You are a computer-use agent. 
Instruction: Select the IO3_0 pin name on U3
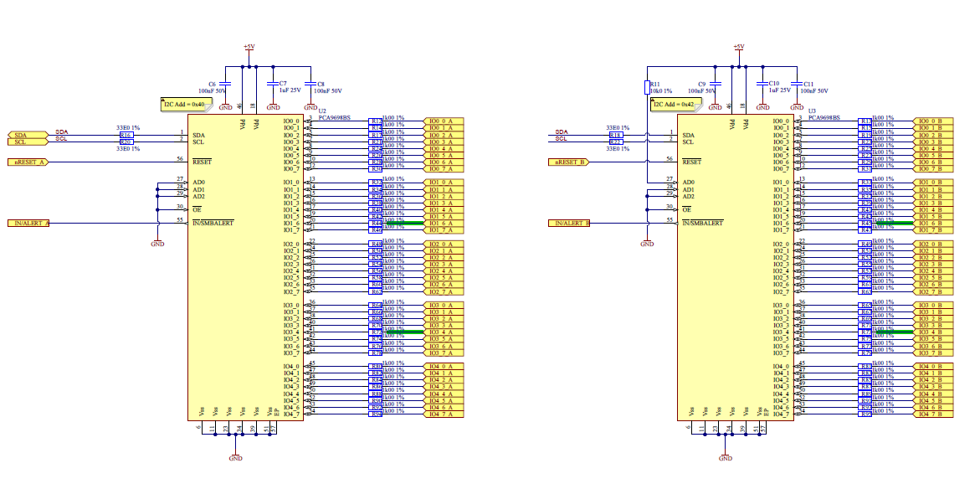782,305
